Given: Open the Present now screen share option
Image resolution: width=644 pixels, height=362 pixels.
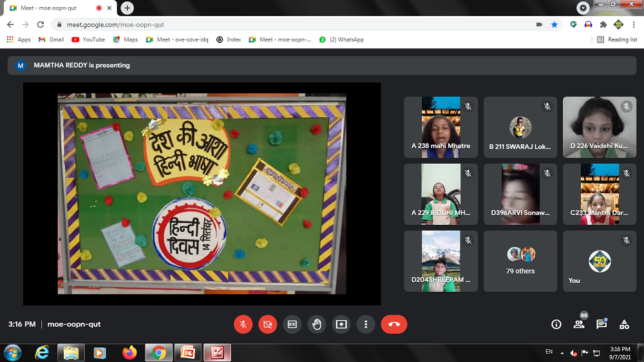Looking at the screenshot, I should 341,325.
